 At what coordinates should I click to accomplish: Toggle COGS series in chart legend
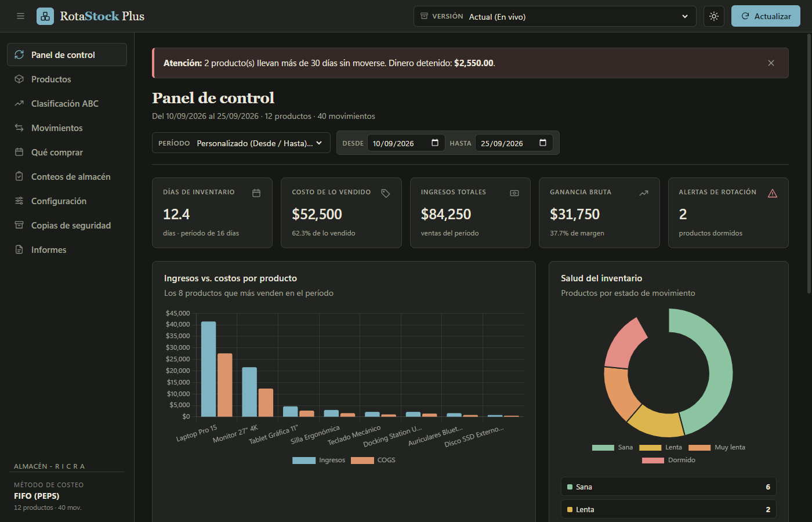coord(374,460)
